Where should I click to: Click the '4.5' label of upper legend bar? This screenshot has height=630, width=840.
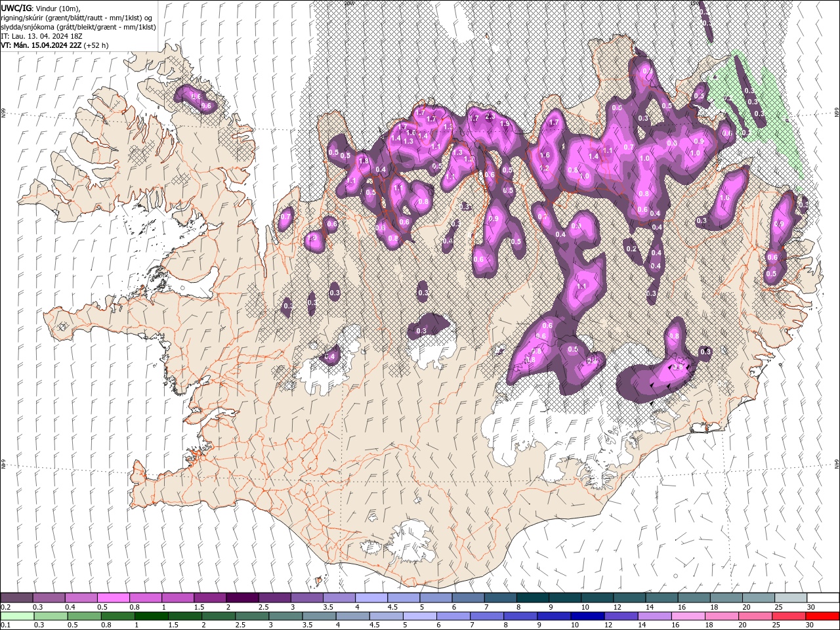[x=392, y=607]
